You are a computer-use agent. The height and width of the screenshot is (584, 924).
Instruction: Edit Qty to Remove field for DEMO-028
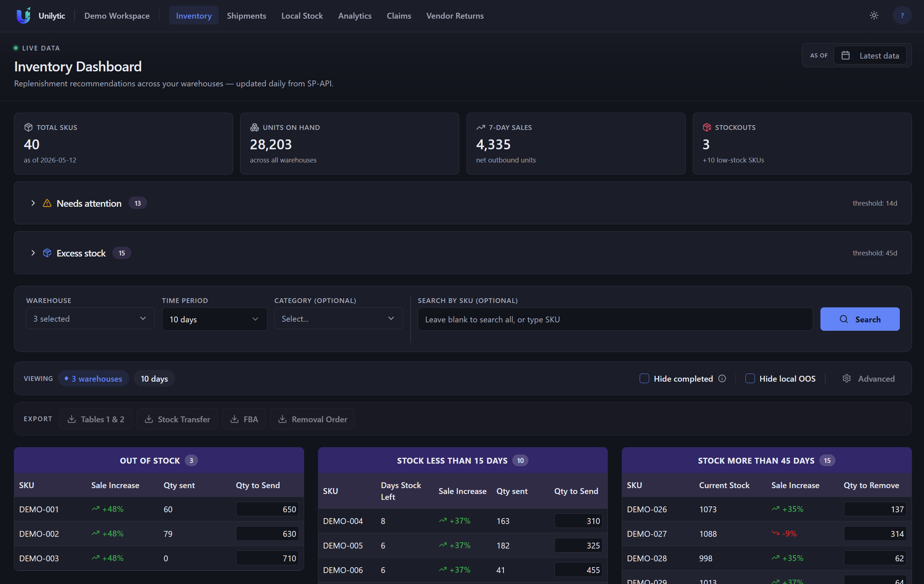pyautogui.click(x=875, y=558)
